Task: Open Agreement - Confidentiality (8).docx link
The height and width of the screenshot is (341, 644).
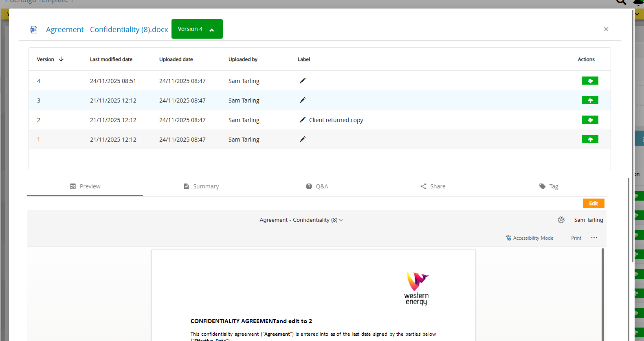Action: point(107,29)
